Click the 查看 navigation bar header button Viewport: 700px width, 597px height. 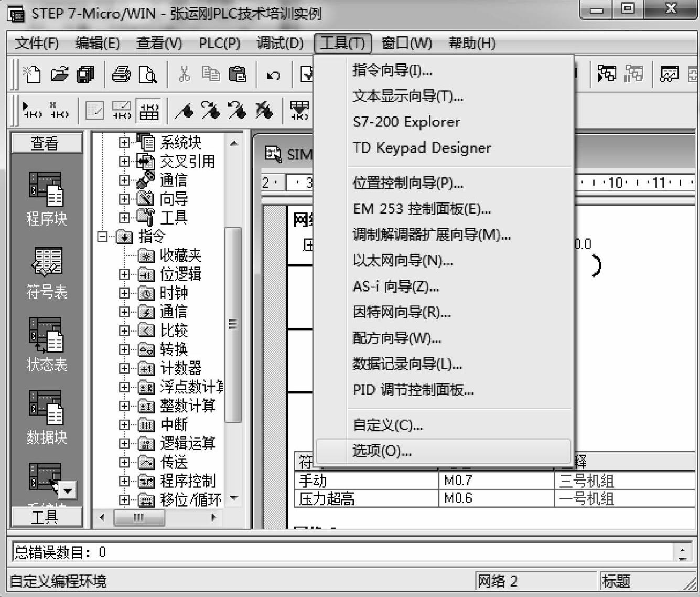[47, 143]
